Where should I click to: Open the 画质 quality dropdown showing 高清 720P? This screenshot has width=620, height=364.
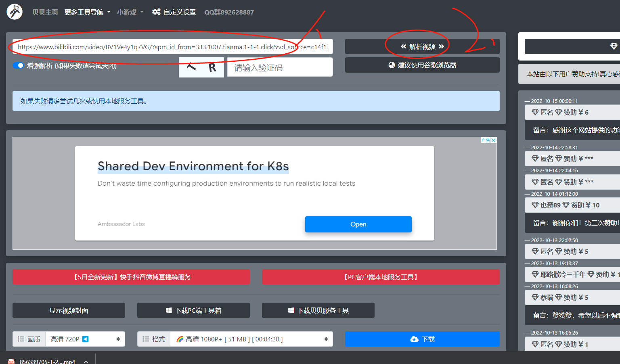(x=85, y=339)
